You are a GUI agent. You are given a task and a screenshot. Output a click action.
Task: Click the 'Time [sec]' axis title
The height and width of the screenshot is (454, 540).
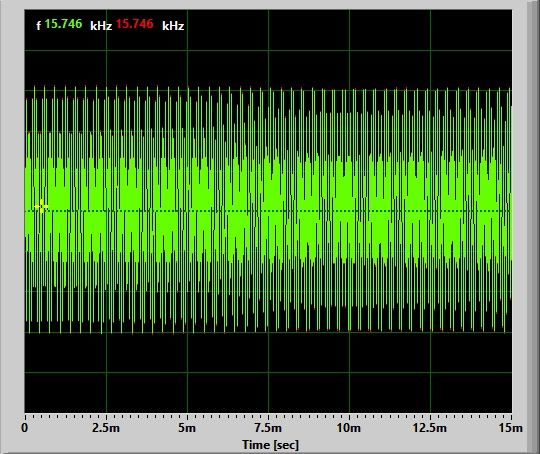click(270, 445)
